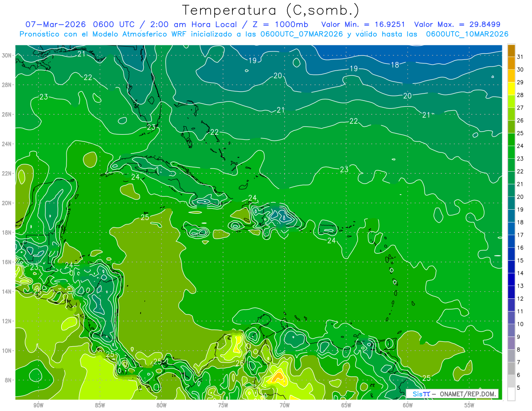Screen dimensions: 532x411
Task: Click the title "Temperatura (C,somb.)"
Action: 271,11
